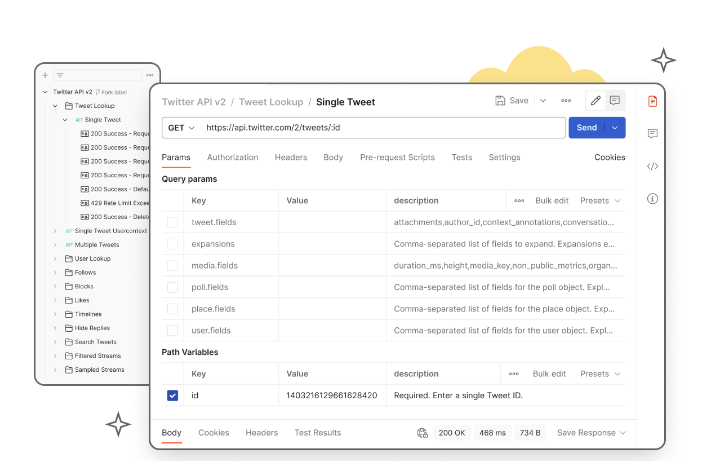The height and width of the screenshot is (461, 702).
Task: Click the plus icon in the collections sidebar
Action: pyautogui.click(x=45, y=75)
